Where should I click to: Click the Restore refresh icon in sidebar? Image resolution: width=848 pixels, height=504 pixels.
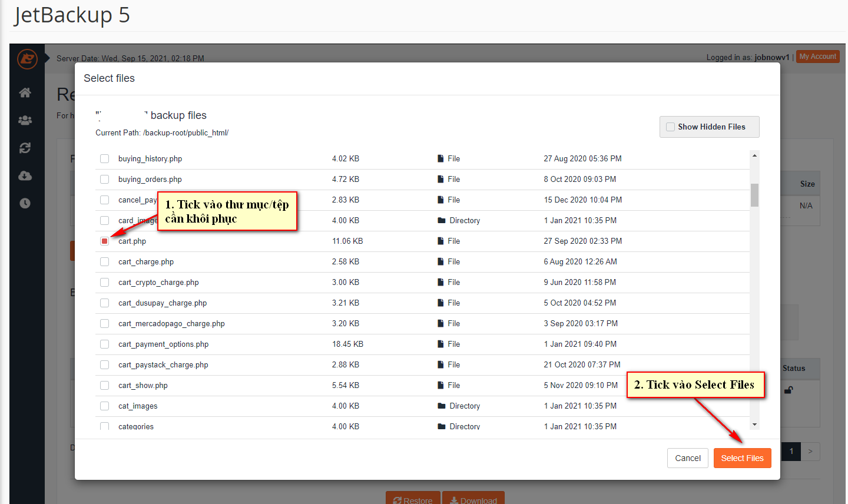coord(25,148)
